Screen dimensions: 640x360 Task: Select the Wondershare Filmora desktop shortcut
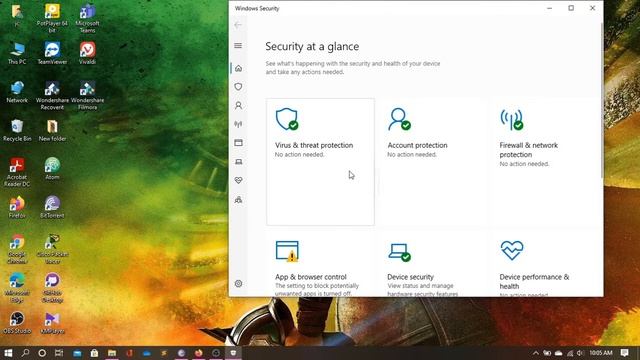coord(87,95)
